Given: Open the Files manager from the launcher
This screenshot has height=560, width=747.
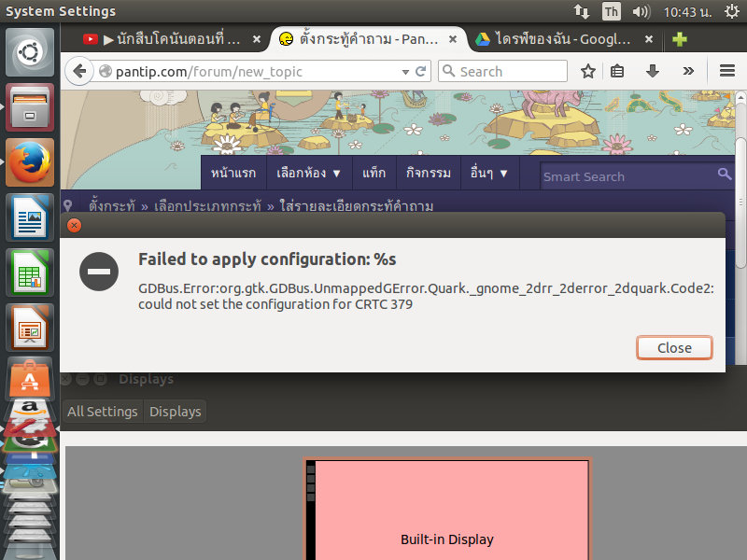Looking at the screenshot, I should [x=30, y=107].
